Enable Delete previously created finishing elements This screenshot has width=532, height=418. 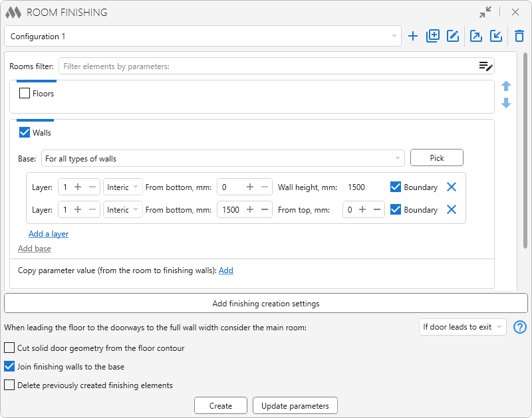pos(9,385)
